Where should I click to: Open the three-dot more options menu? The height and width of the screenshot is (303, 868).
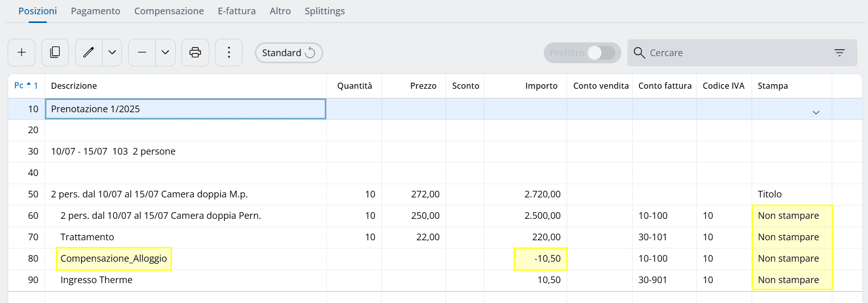(x=229, y=53)
